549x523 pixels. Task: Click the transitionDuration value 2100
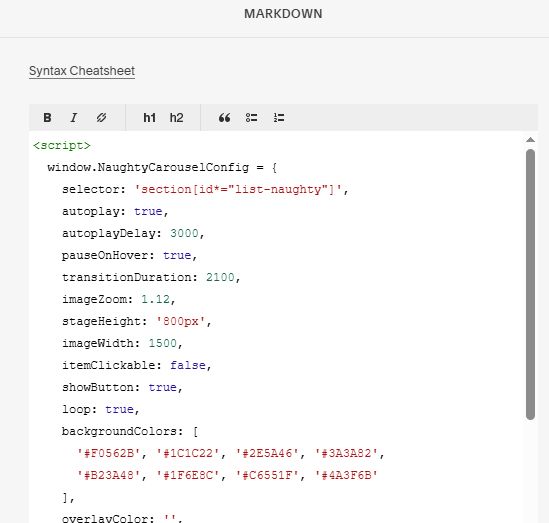click(220, 277)
